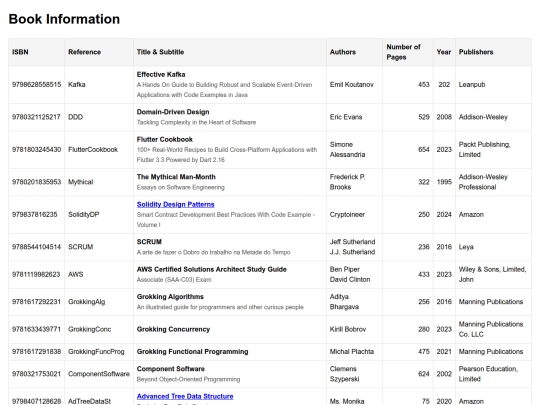Select ISBN 9781119982623
Image resolution: width=540 pixels, height=405 pixels.
[36, 274]
